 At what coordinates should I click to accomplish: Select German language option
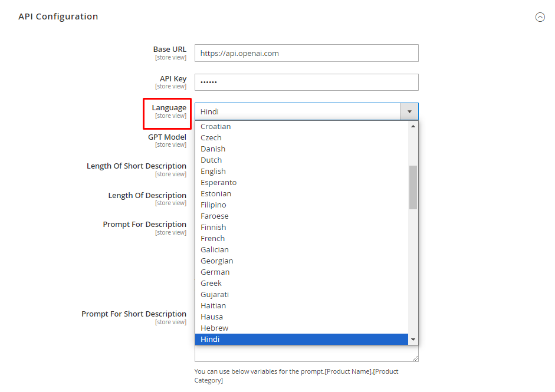215,272
